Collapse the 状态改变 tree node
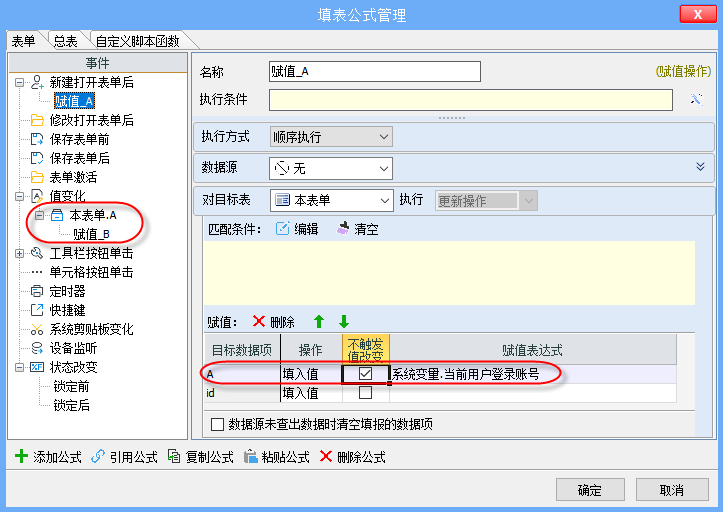 click(19, 367)
